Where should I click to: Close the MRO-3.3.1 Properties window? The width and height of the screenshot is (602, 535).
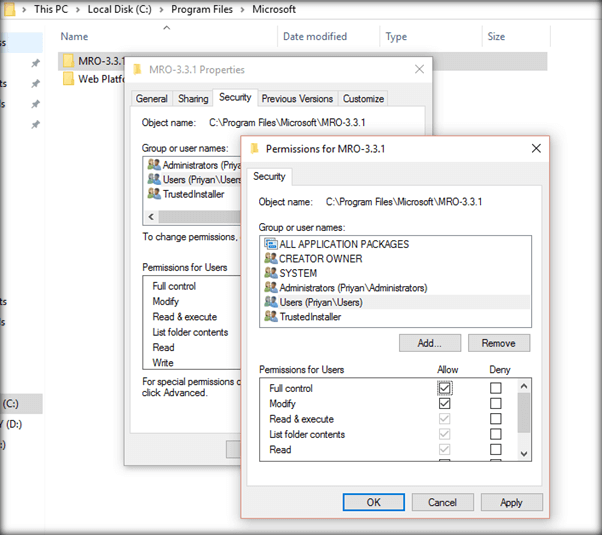coord(419,69)
